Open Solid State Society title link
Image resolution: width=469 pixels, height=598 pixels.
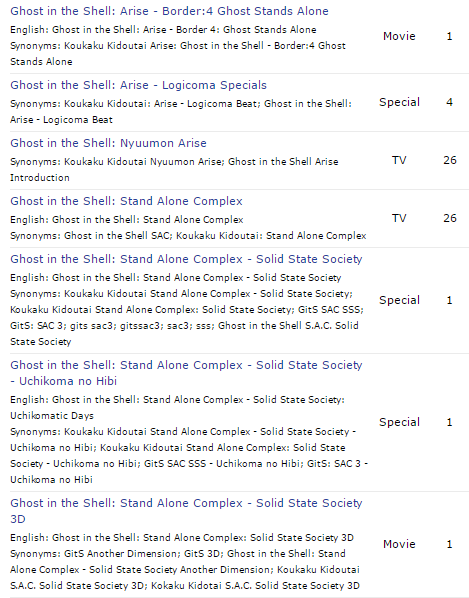point(186,259)
